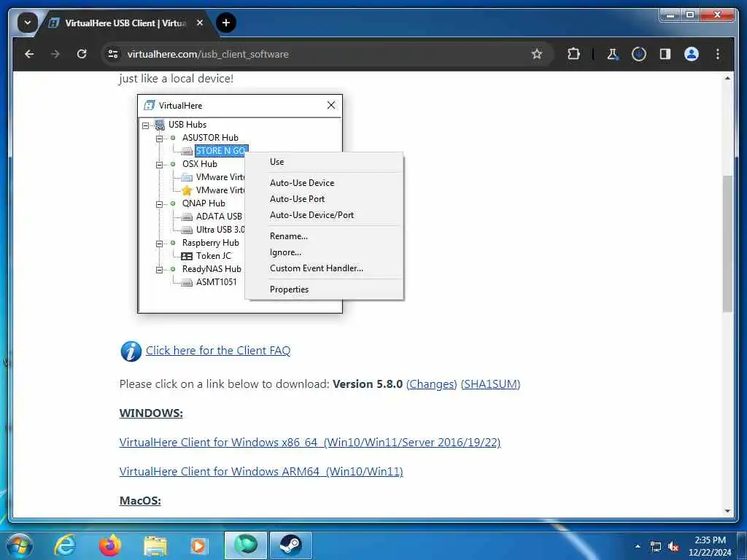
Task: Open the Changes link
Action: click(x=432, y=384)
